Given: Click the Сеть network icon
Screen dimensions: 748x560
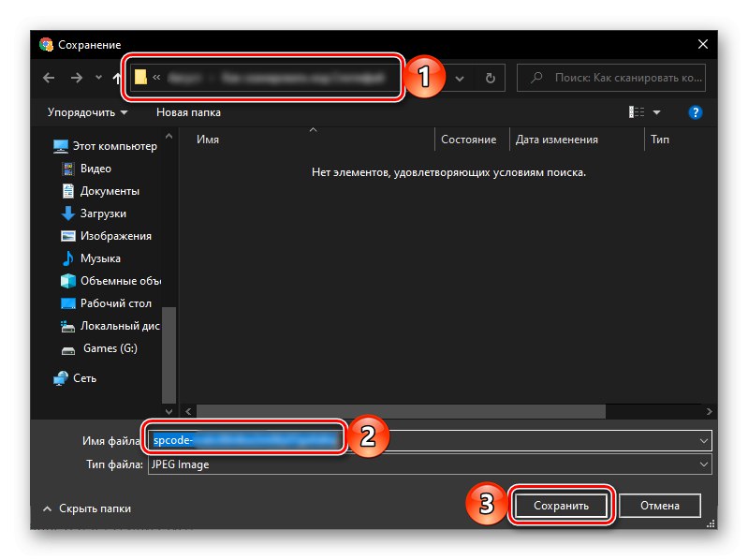Looking at the screenshot, I should (x=61, y=378).
